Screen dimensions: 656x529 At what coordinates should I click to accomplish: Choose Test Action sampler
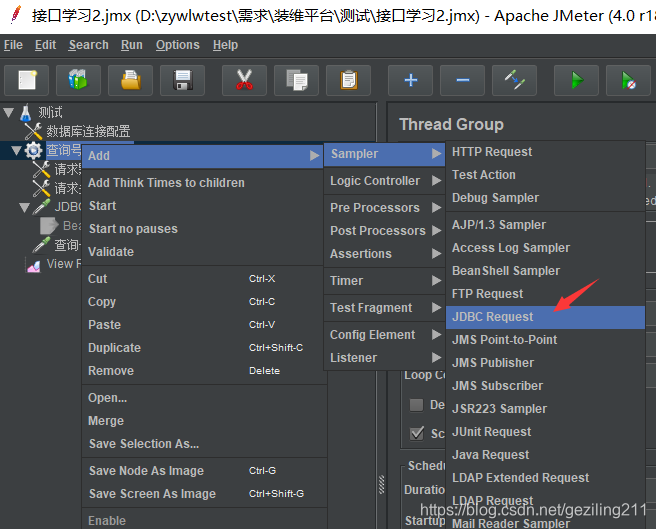546,175
